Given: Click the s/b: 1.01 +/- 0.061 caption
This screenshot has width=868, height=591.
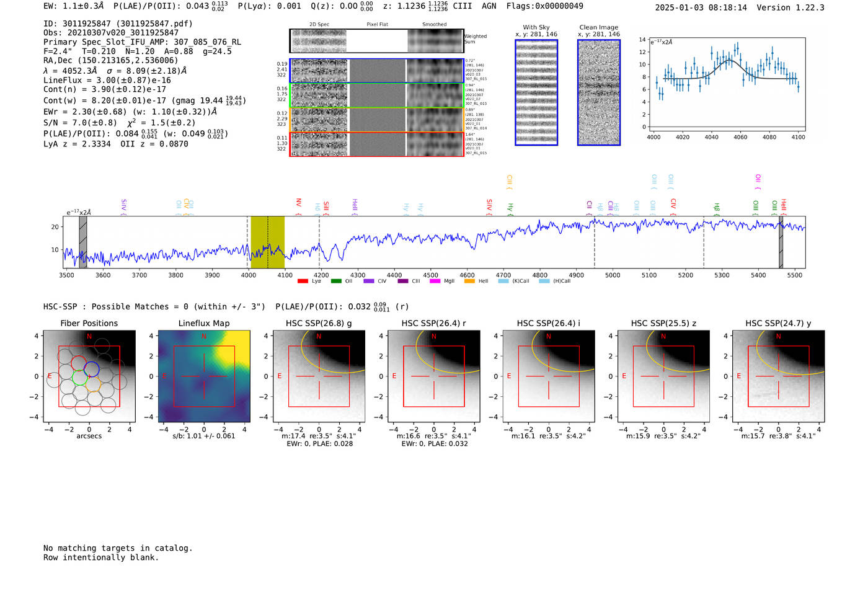Looking at the screenshot, I should click(204, 436).
